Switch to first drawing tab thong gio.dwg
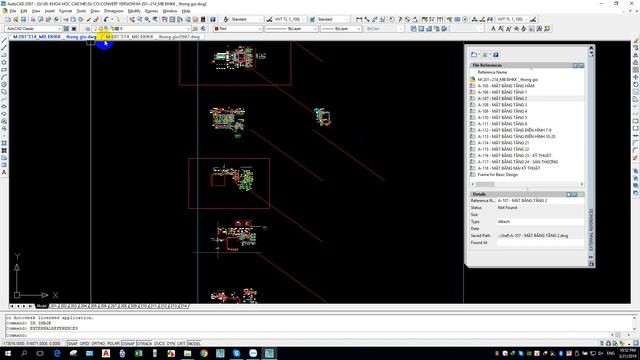The image size is (640, 360). [54, 37]
